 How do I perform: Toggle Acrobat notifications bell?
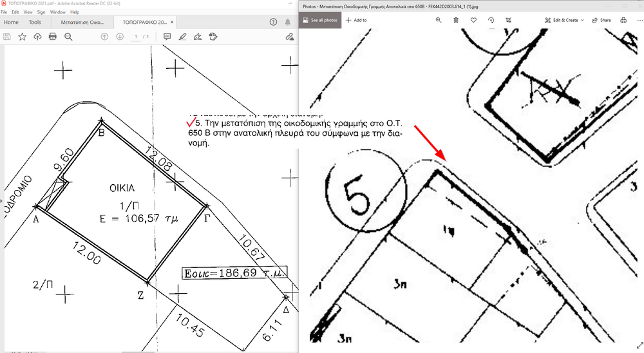[x=288, y=22]
